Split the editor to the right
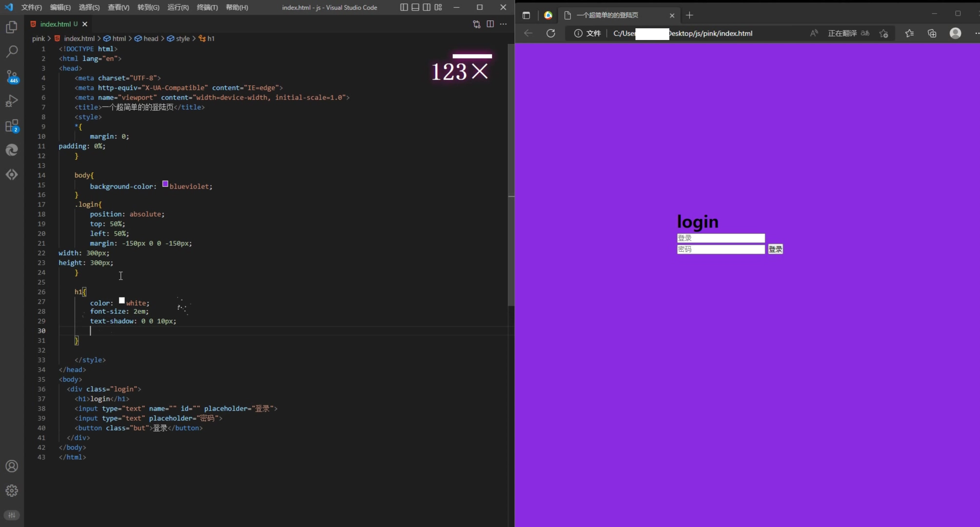Viewport: 980px width, 527px height. click(x=490, y=24)
